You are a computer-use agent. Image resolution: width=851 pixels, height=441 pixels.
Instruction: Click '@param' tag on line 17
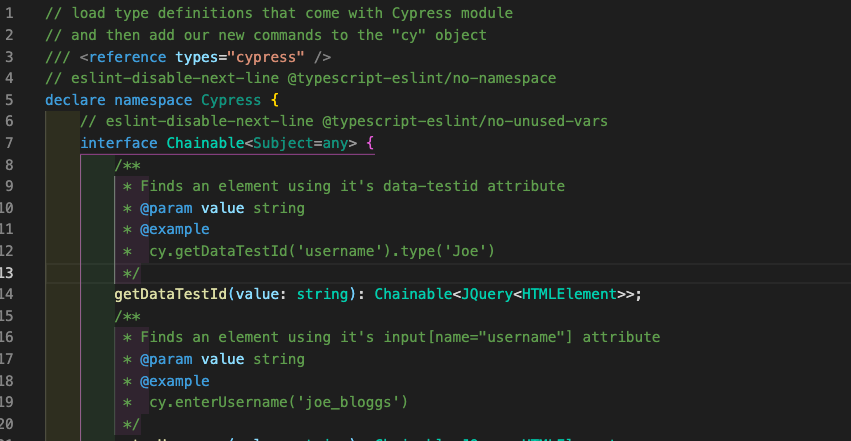[166, 359]
